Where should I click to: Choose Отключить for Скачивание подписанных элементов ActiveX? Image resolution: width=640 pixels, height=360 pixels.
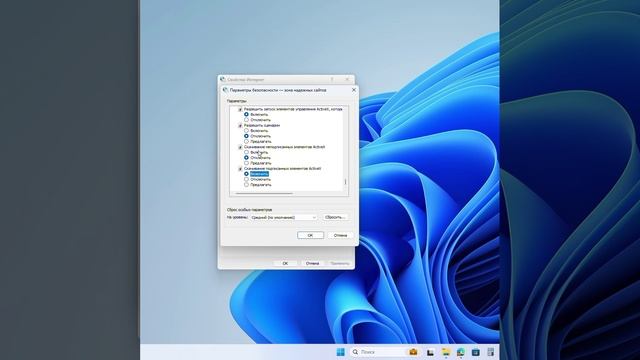[246, 179]
